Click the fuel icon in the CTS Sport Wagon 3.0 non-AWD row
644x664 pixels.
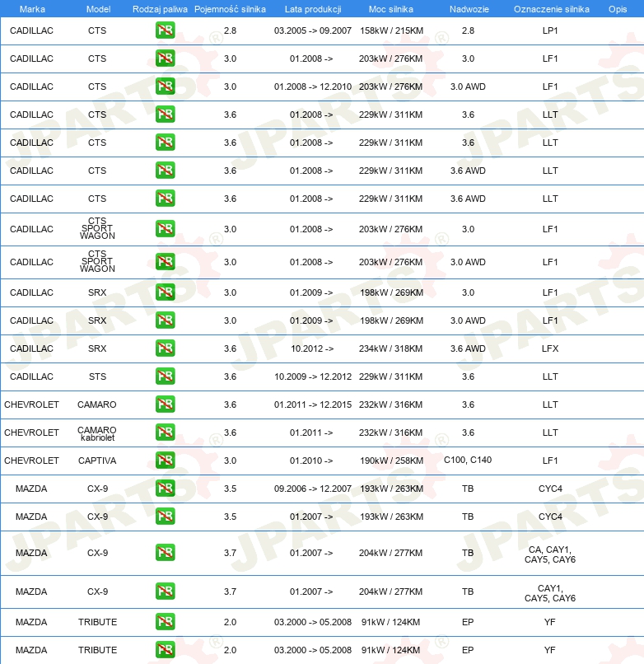point(166,229)
